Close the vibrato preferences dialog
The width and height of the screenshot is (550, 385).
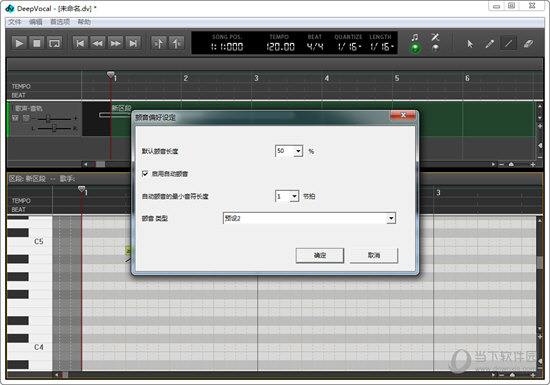point(403,115)
